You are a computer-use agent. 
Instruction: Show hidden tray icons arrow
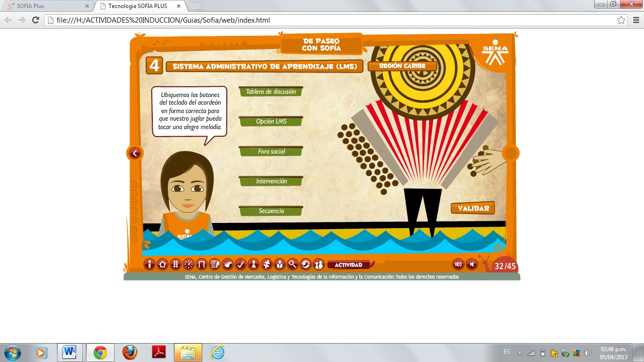[520, 353]
